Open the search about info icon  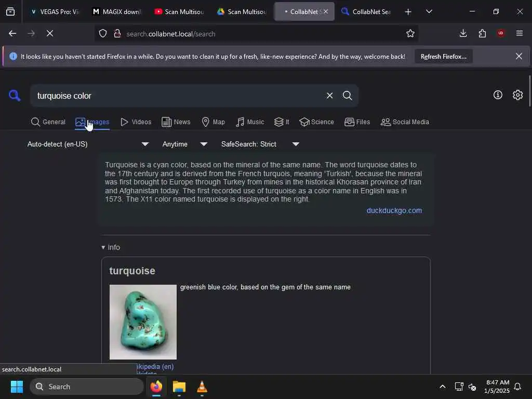498,95
